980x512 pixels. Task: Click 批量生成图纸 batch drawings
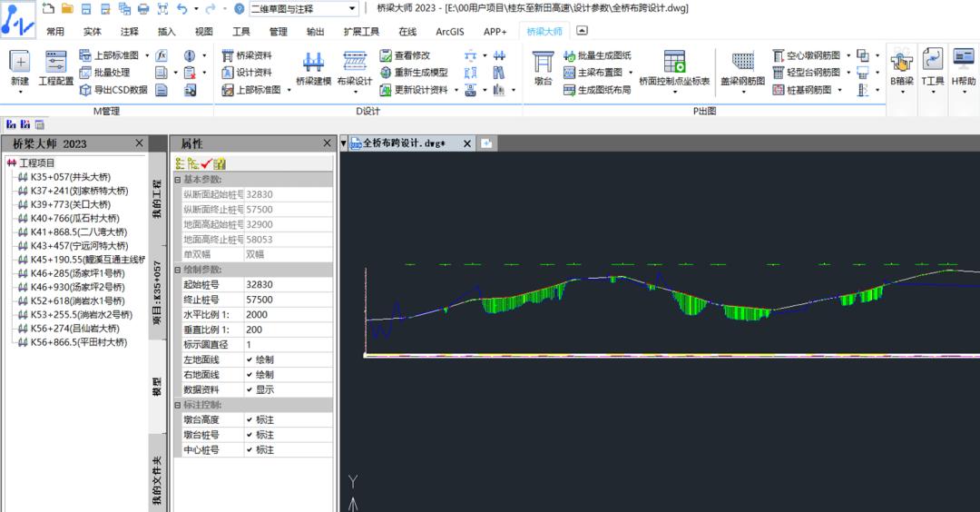597,55
